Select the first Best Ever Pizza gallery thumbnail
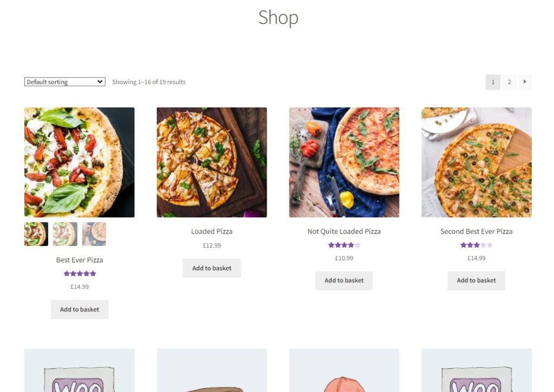The height and width of the screenshot is (392, 554). tap(36, 234)
